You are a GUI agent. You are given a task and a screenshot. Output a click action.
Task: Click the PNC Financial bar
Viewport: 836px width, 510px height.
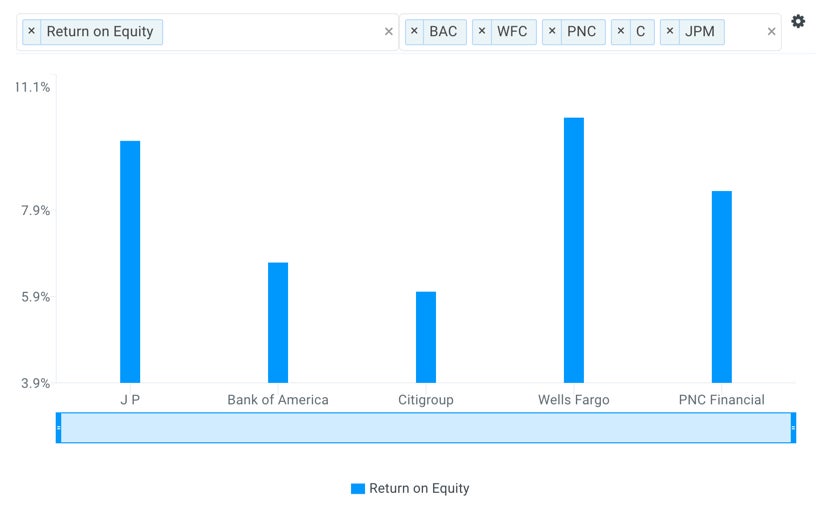point(722,287)
